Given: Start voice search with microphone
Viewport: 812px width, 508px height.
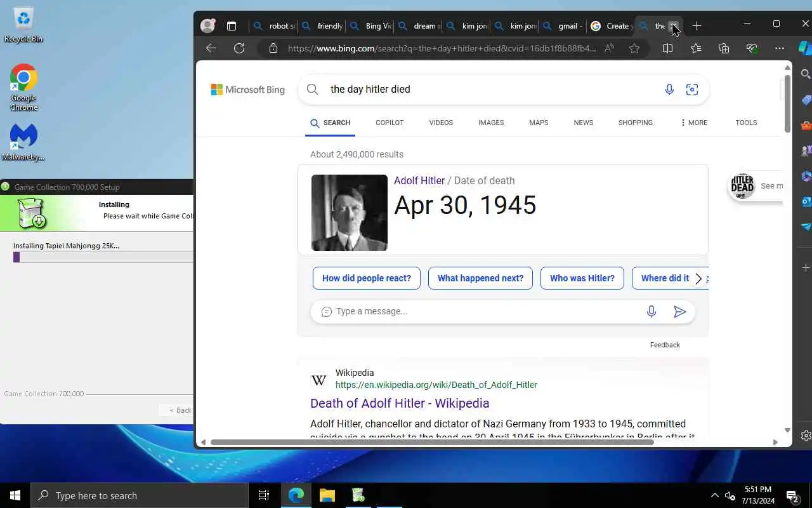Looking at the screenshot, I should (x=669, y=90).
